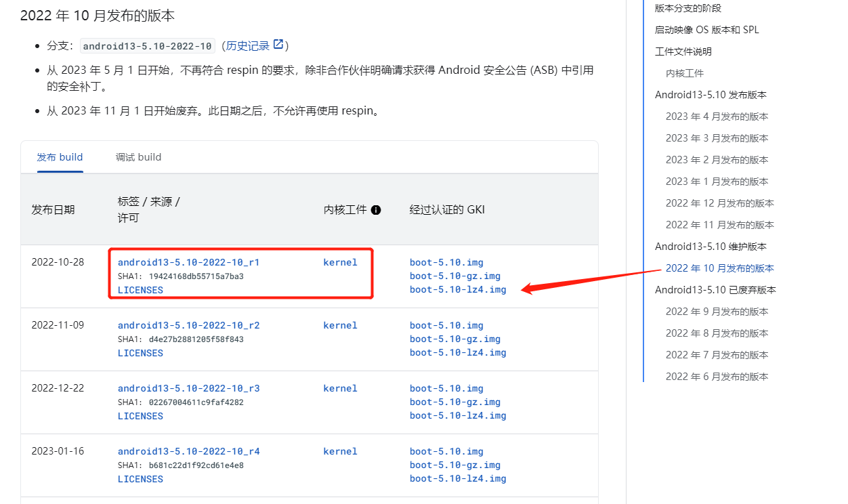Open LICENSES for the 2022-10_r1 release

[x=140, y=290]
